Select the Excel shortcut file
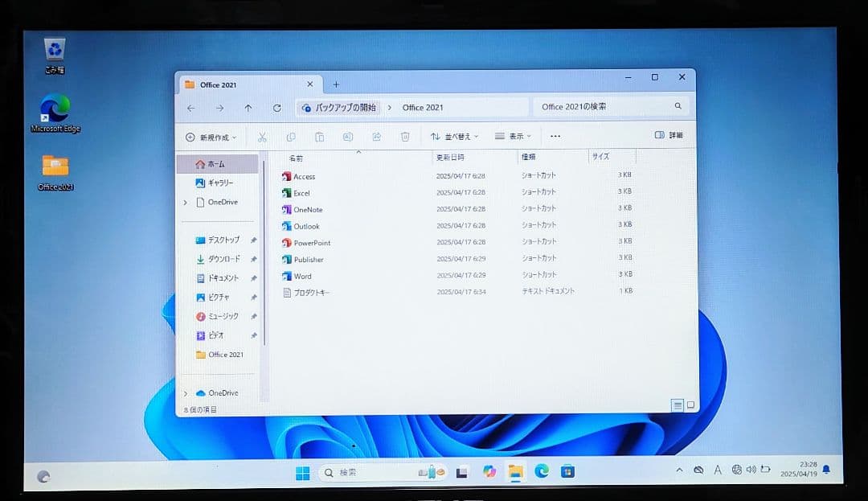868x501 pixels. pos(301,193)
